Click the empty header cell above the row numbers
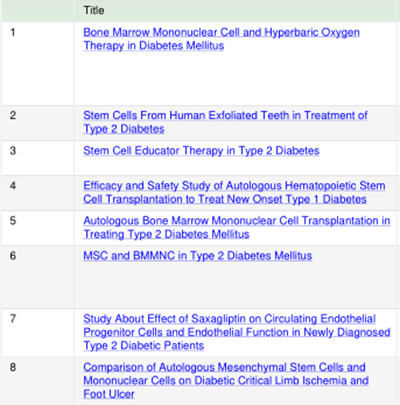The height and width of the screenshot is (405, 400). point(37,11)
